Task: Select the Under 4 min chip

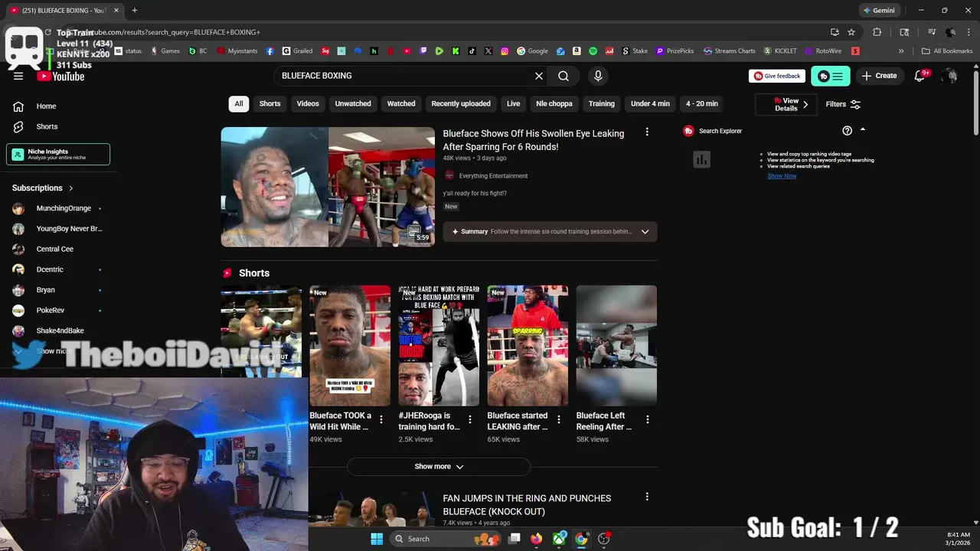Action: 650,104
